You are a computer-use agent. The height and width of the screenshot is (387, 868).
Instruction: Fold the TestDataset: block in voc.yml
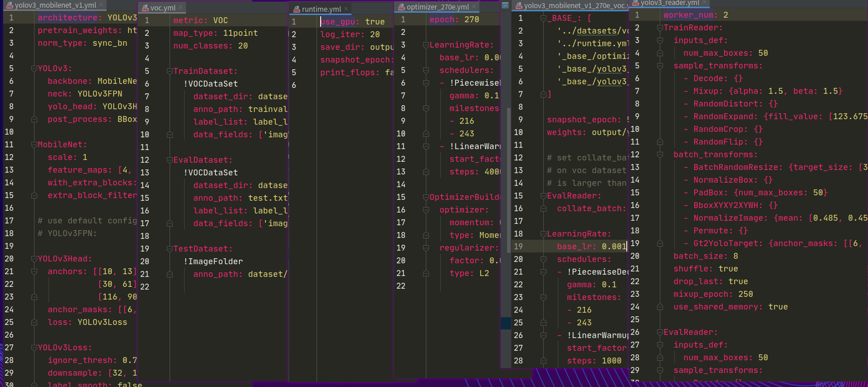(x=170, y=249)
